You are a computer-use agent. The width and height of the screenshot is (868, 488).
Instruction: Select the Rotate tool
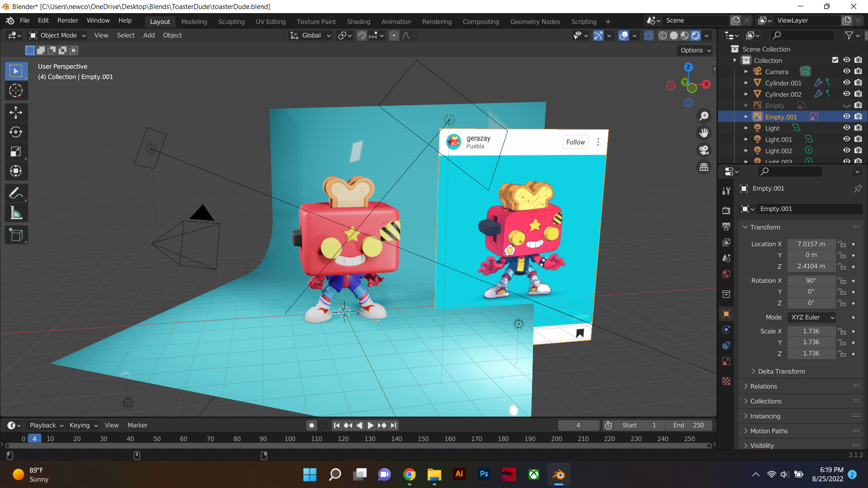coord(16,132)
